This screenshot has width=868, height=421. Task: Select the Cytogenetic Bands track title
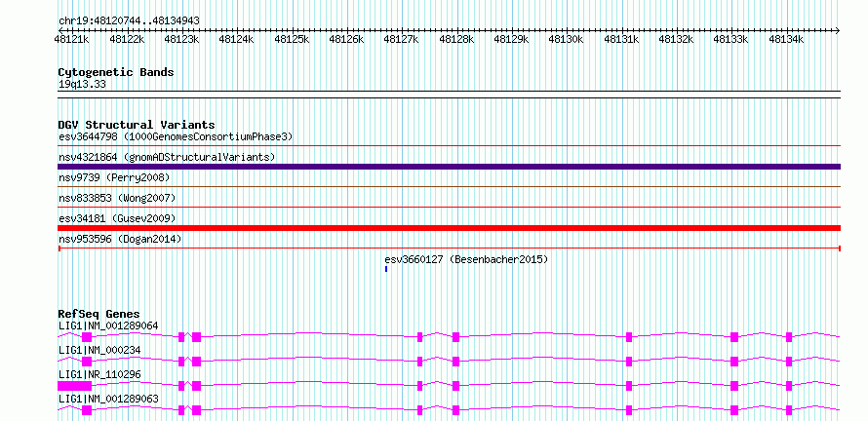116,72
